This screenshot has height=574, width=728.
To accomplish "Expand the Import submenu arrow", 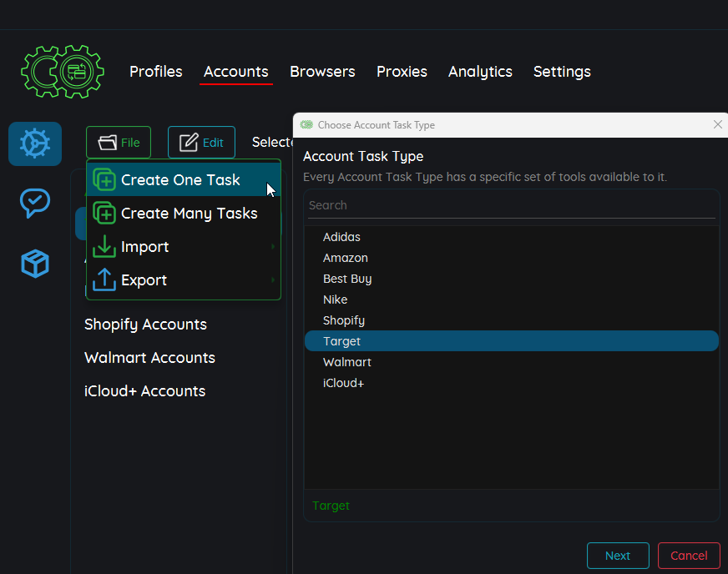I will (273, 247).
